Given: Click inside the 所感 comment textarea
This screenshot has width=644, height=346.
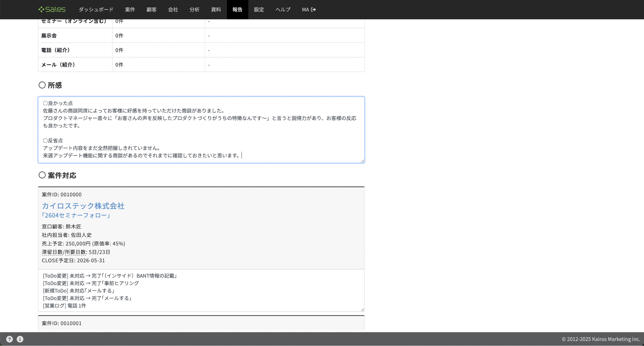Looking at the screenshot, I should point(201,130).
